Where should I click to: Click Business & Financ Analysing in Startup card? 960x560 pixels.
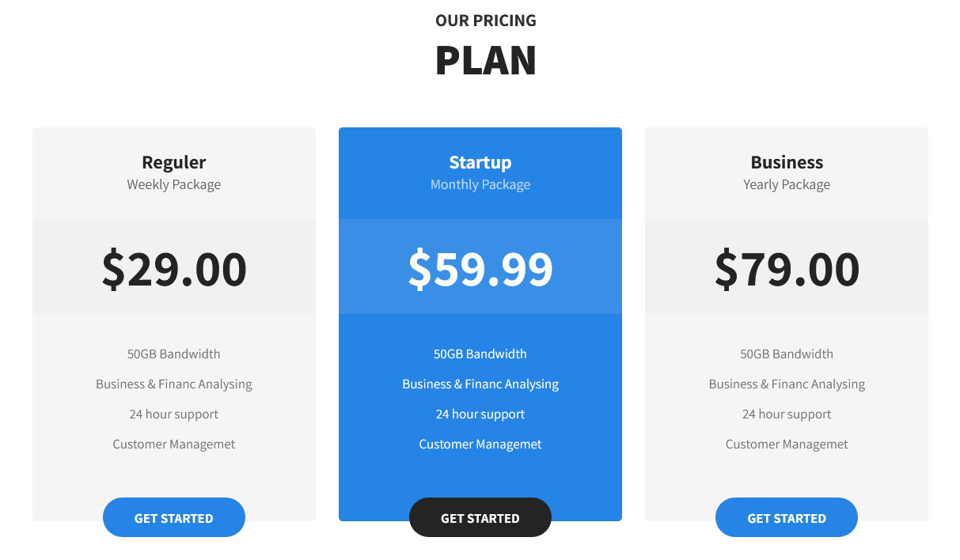click(480, 384)
